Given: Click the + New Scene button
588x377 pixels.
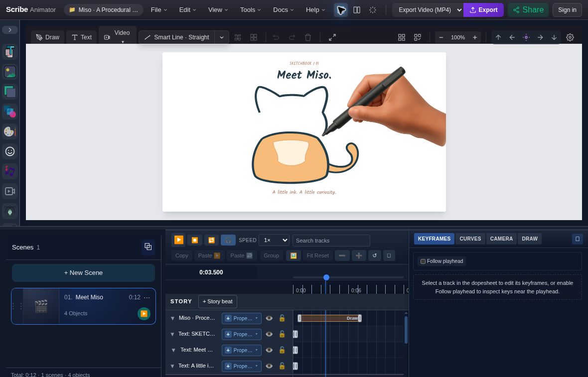Looking at the screenshot, I should click(83, 273).
